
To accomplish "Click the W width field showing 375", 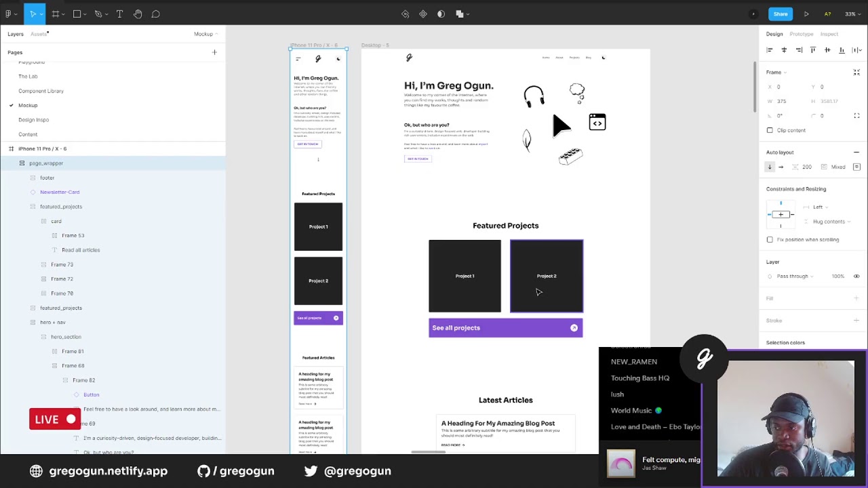I will [785, 102].
